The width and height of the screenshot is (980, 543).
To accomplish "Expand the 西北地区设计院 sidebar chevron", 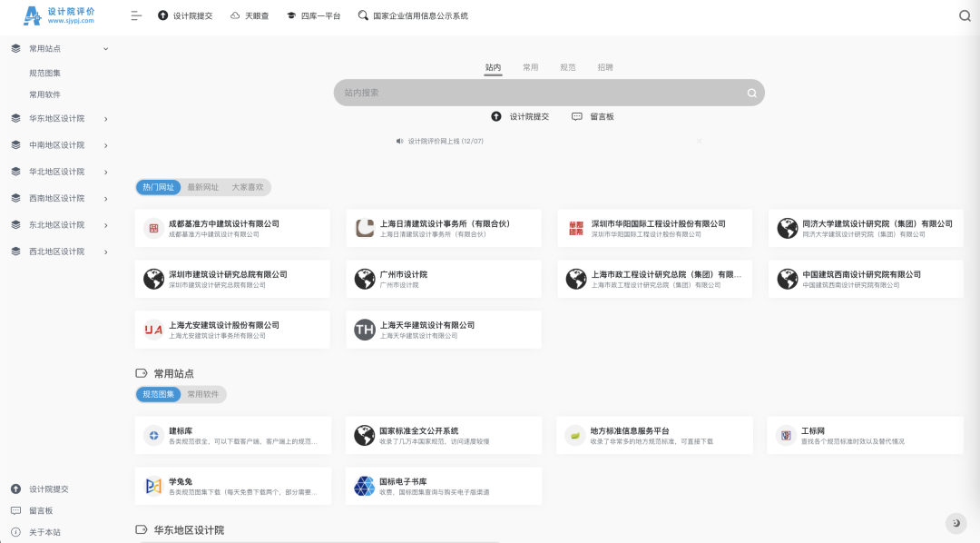I will 105,252.
